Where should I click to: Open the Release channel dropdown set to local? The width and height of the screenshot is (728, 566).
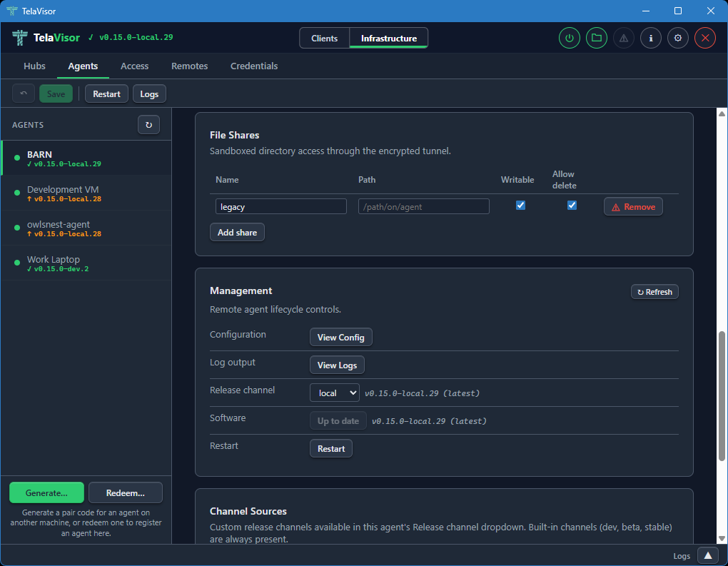click(x=334, y=393)
